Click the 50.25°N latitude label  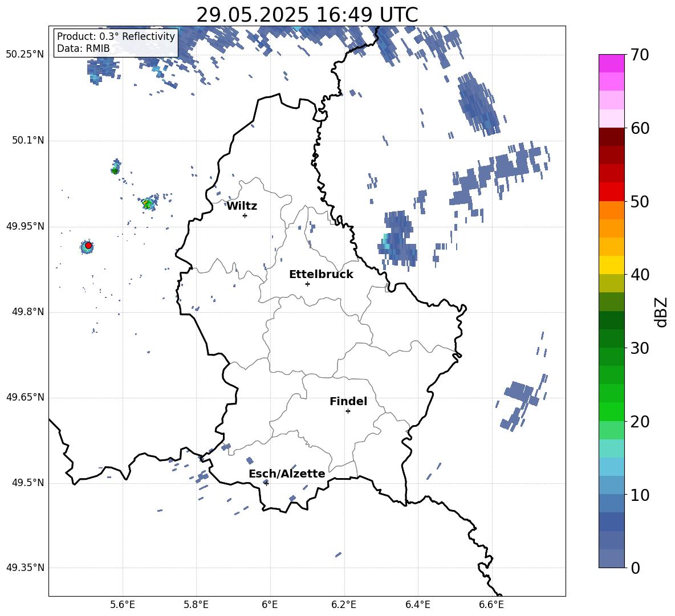point(25,55)
